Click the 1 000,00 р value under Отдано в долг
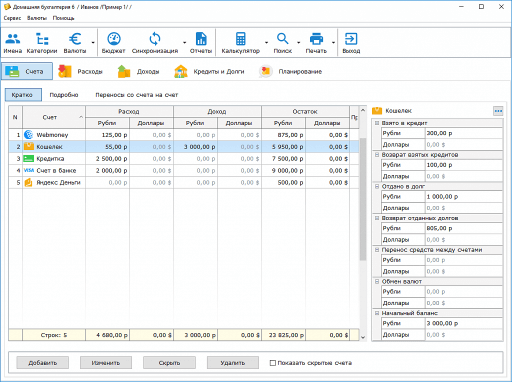The width and height of the screenshot is (512, 382). pos(442,196)
